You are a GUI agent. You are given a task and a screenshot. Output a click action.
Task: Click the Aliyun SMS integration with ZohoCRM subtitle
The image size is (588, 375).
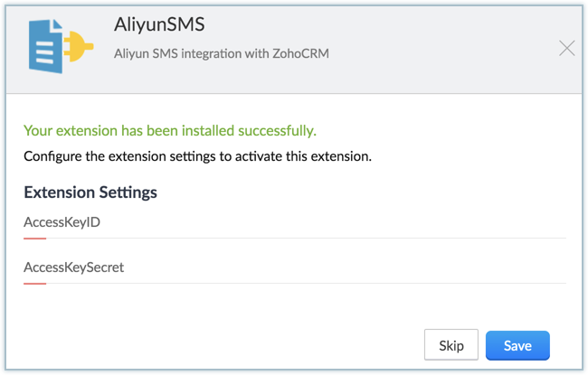pyautogui.click(x=222, y=53)
